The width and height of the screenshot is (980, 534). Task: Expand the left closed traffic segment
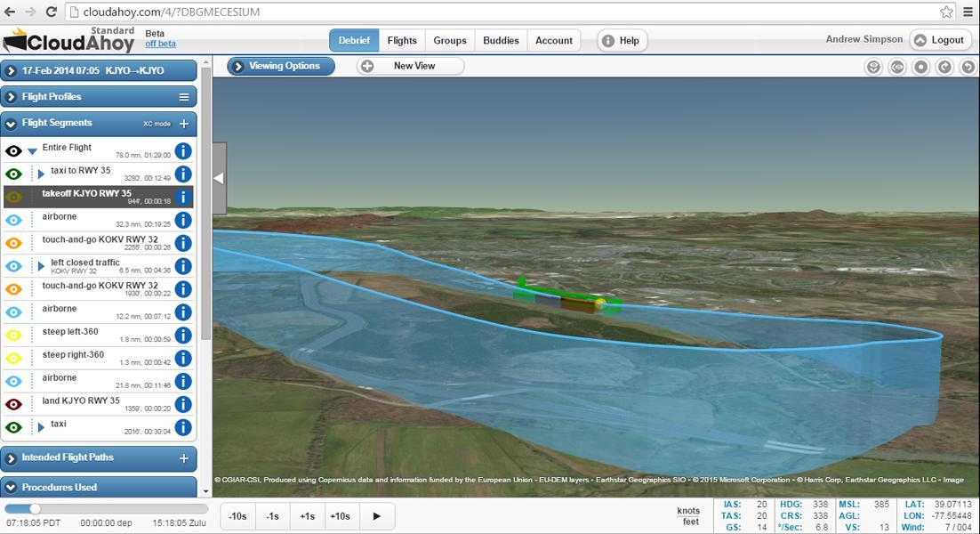coord(41,266)
